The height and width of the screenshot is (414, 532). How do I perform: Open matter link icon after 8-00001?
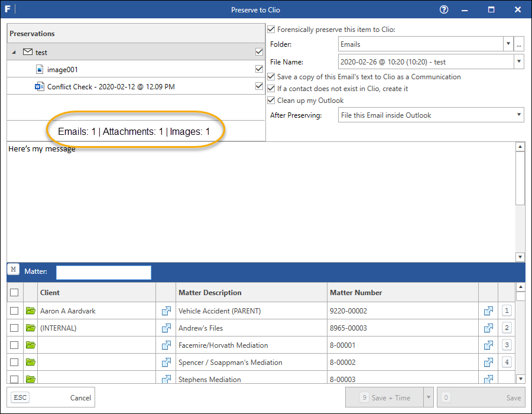(x=488, y=345)
